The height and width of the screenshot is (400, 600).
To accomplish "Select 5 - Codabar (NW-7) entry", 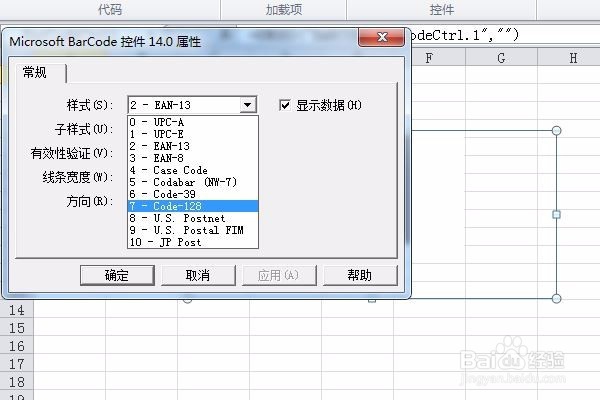I will point(193,182).
